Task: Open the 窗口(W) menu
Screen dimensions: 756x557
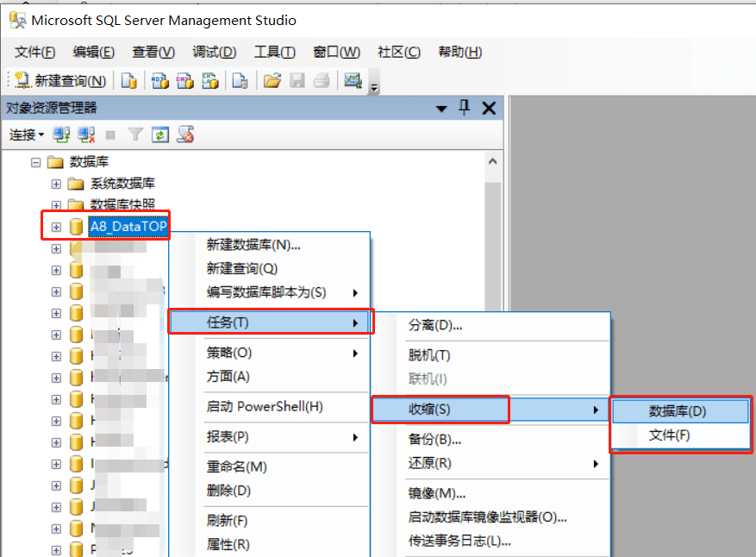Action: (x=336, y=52)
